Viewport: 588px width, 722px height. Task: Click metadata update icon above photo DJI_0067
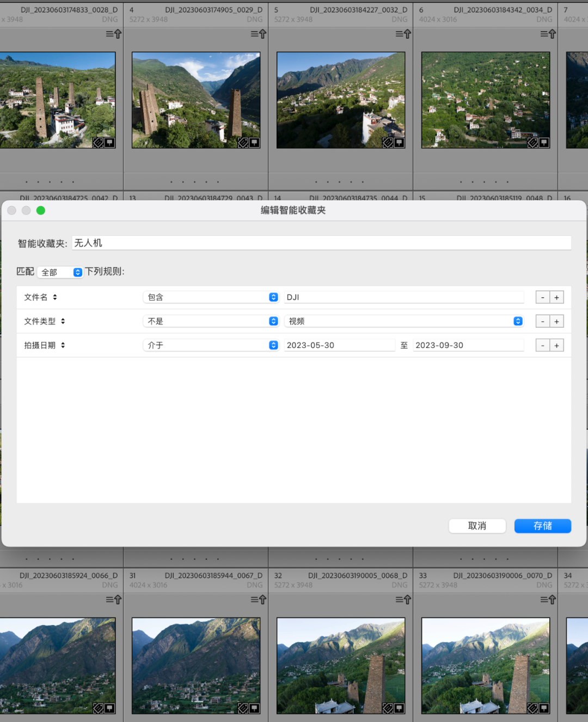(x=258, y=599)
